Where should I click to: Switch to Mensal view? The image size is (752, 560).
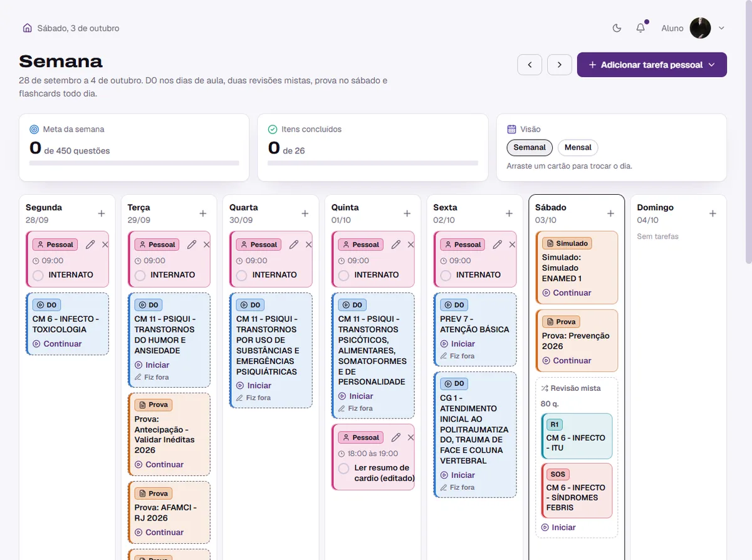[578, 147]
